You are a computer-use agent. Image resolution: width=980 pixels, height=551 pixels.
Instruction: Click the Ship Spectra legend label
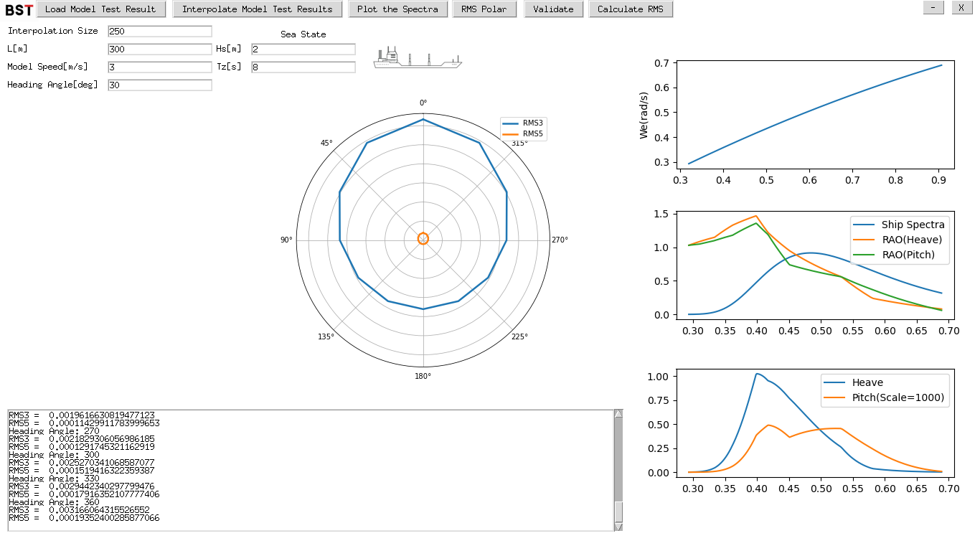pyautogui.click(x=915, y=225)
